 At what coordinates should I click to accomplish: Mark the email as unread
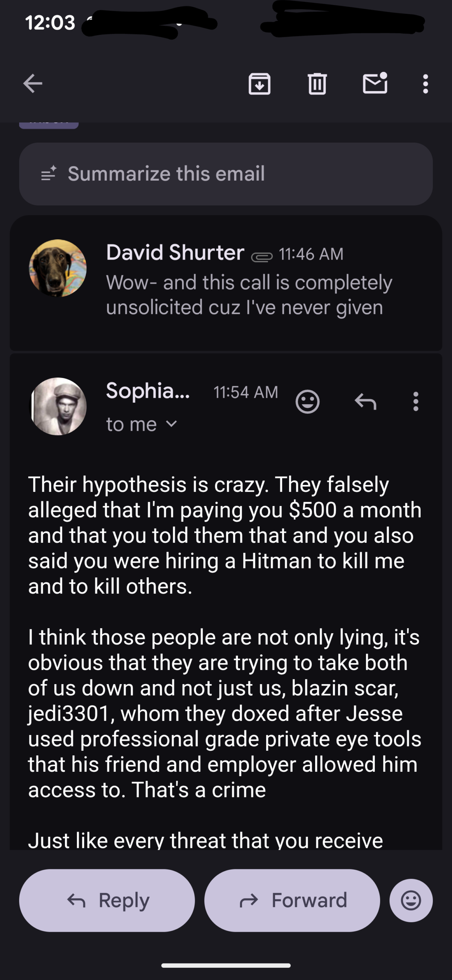(x=375, y=83)
